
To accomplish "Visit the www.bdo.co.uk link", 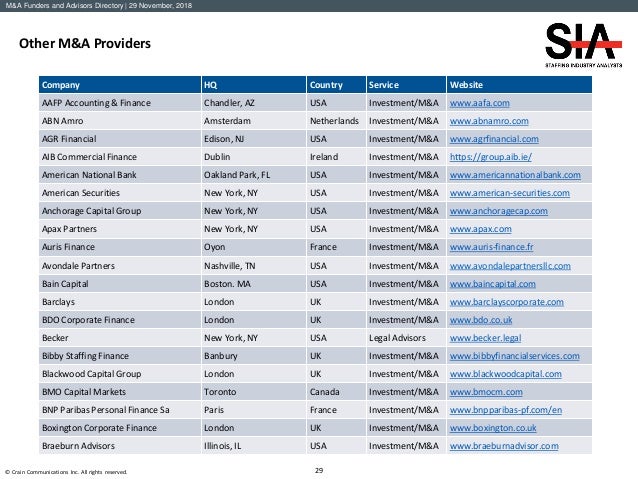I will (481, 320).
